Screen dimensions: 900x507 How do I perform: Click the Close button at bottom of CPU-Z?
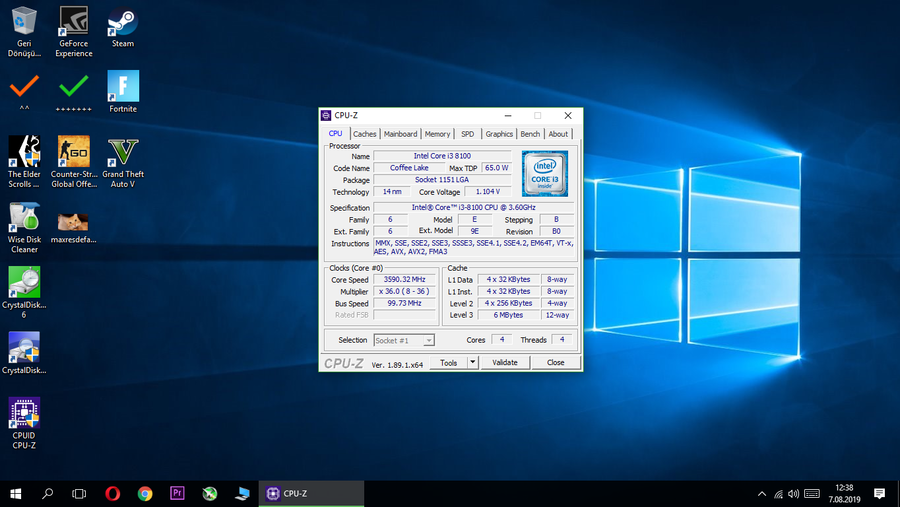pyautogui.click(x=555, y=363)
